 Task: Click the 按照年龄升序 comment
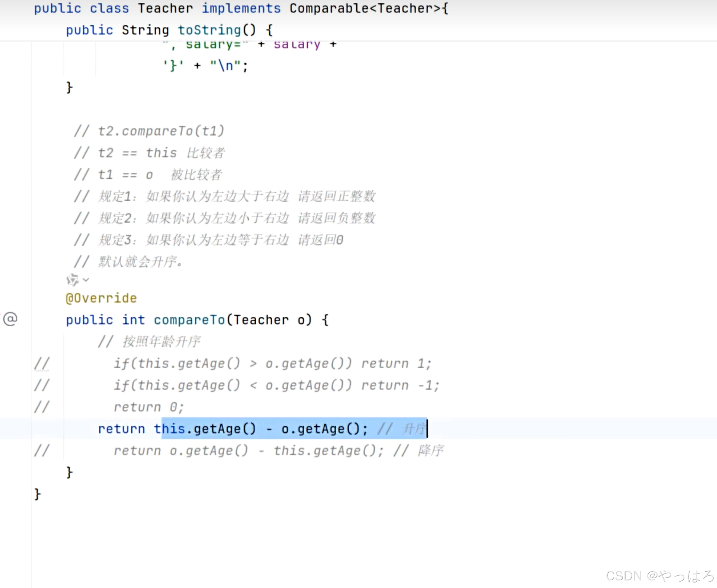click(161, 342)
